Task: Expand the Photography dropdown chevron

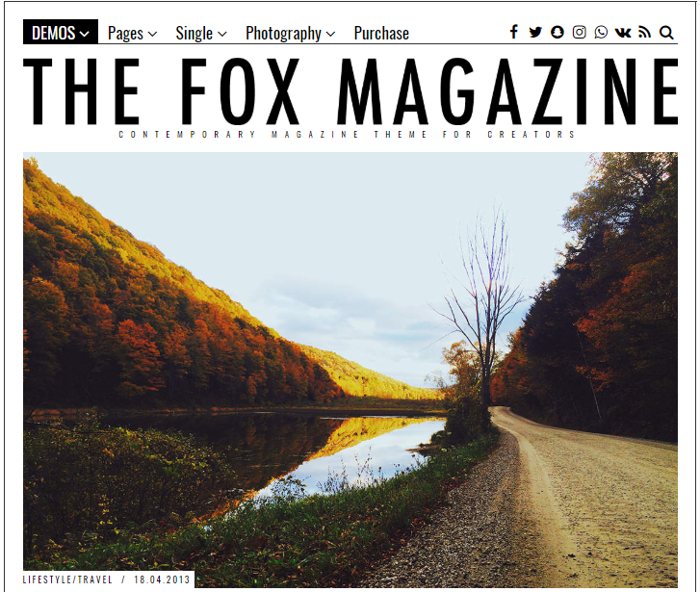Action: [331, 34]
